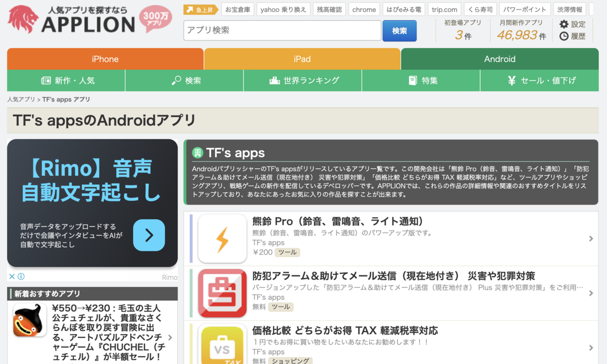The width and height of the screenshot is (607, 364).
Task: Click 履歴 history label
Action: coord(578,36)
